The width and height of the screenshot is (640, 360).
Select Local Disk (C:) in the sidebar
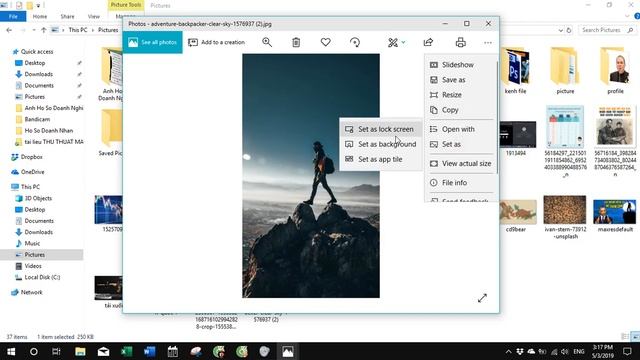(x=42, y=277)
